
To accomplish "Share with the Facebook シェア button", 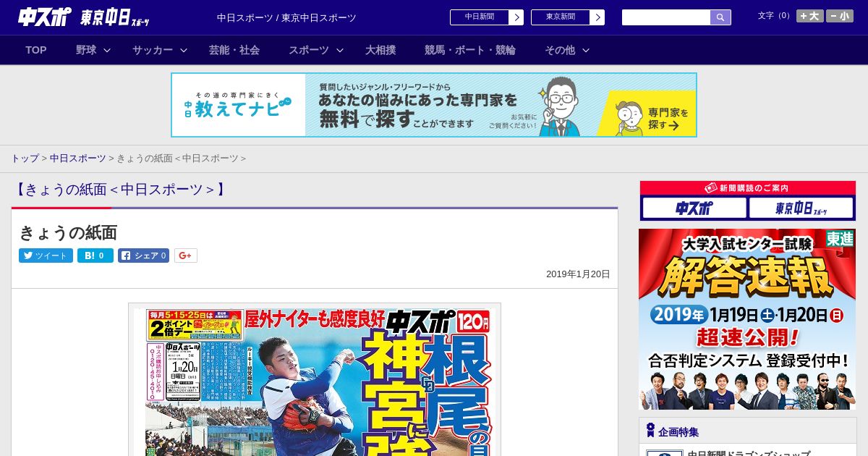I will (144, 256).
